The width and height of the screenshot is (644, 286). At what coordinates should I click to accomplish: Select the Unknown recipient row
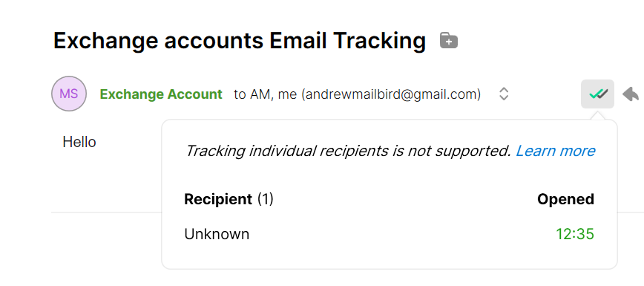click(x=389, y=234)
